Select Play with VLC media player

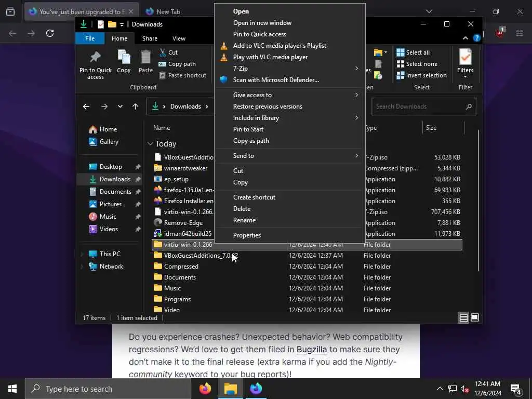[290, 57]
